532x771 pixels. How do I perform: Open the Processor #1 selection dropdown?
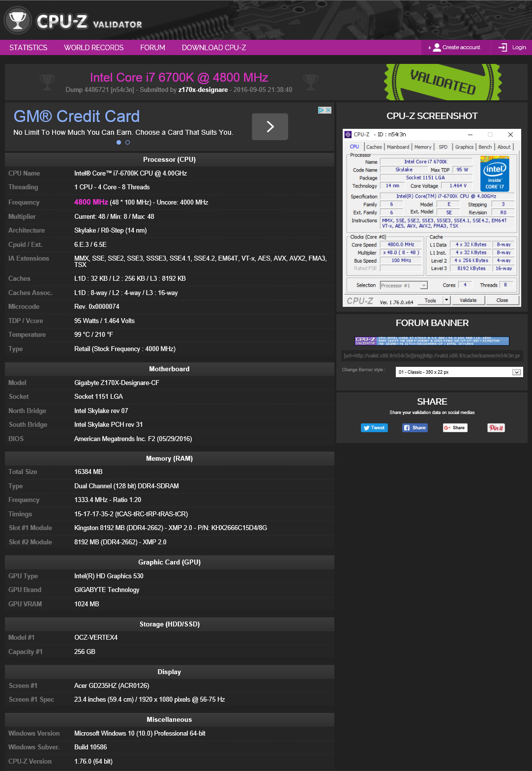pos(404,285)
